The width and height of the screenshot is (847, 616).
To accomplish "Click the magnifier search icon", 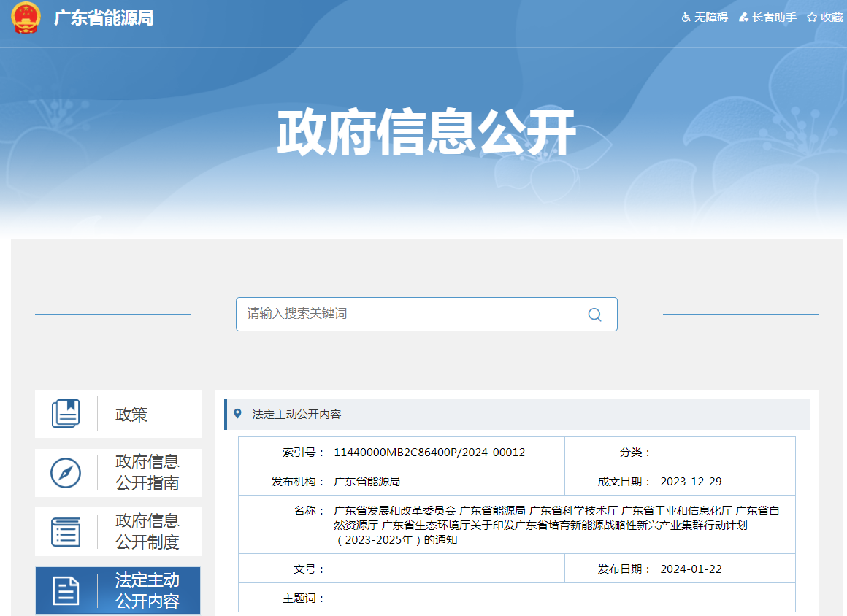I will [595, 315].
